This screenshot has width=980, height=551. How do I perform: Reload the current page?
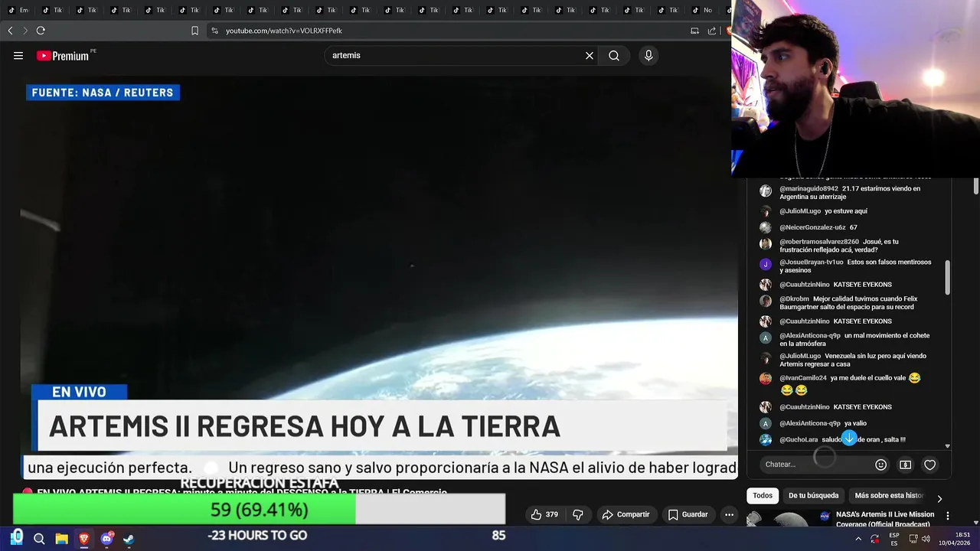click(41, 31)
